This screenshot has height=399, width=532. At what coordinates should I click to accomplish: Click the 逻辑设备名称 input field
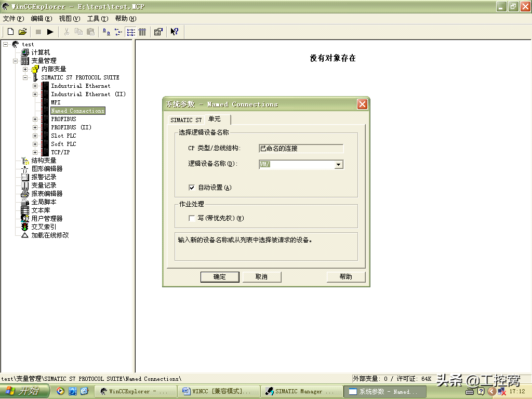[296, 165]
